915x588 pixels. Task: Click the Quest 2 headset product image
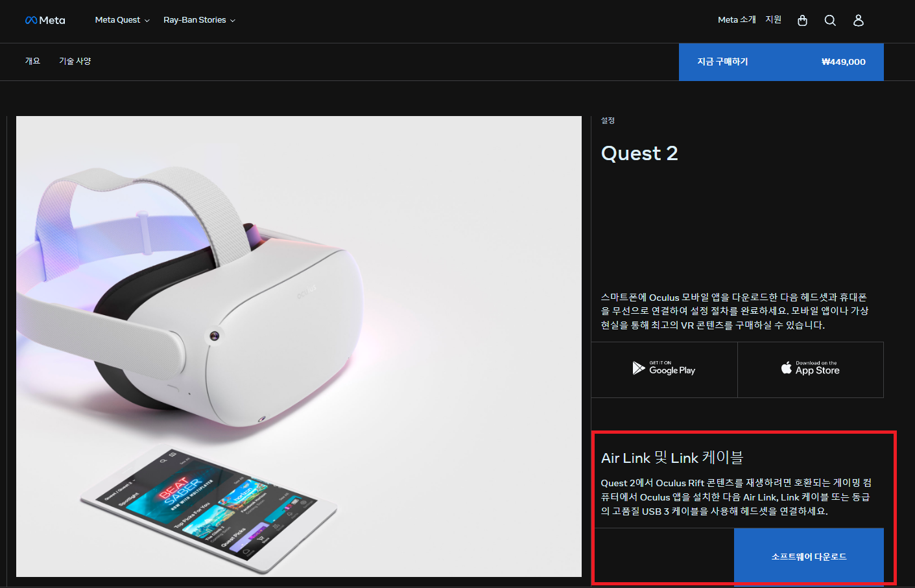coord(299,346)
